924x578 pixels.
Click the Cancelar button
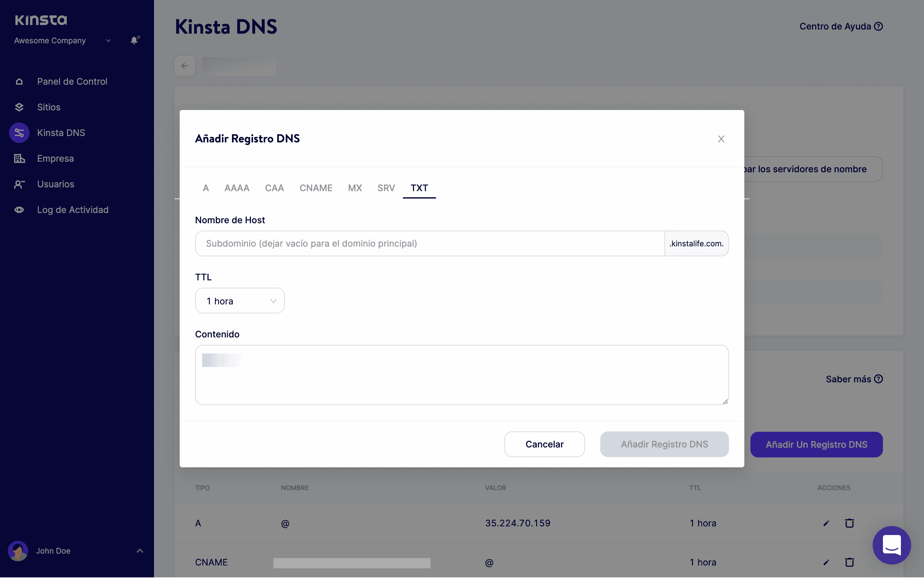[x=544, y=444]
